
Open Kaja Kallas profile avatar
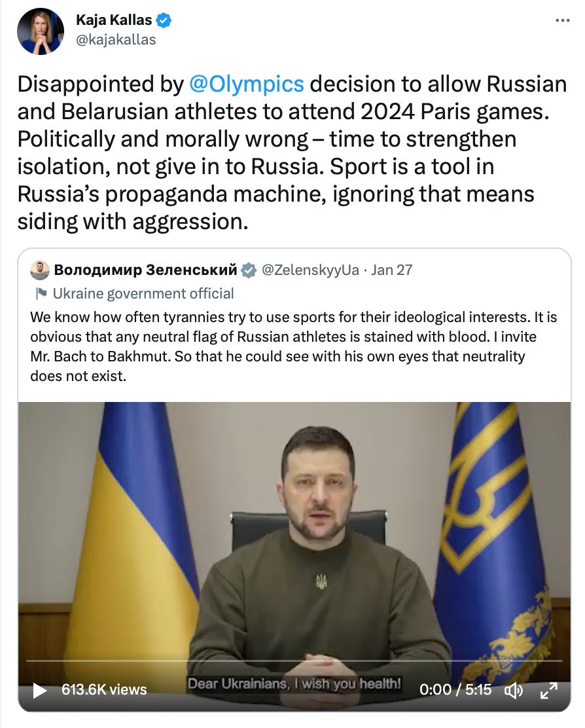pos(41,31)
